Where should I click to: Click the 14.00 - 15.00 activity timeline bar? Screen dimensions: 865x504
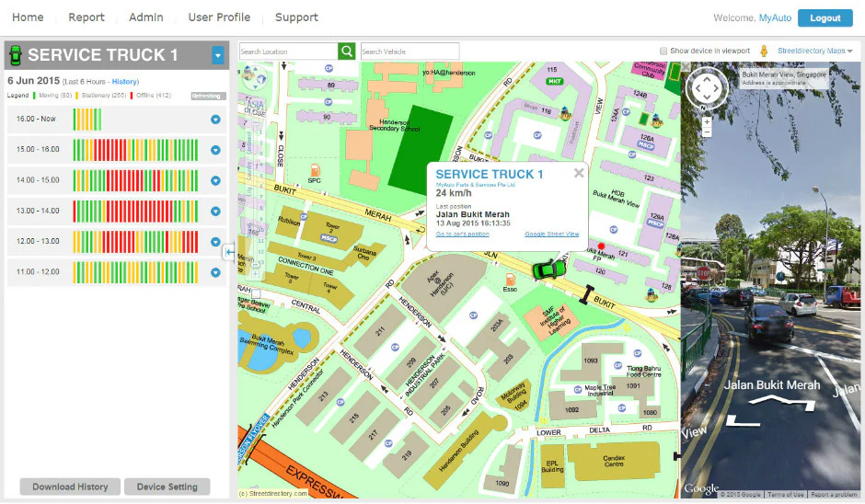click(x=135, y=180)
